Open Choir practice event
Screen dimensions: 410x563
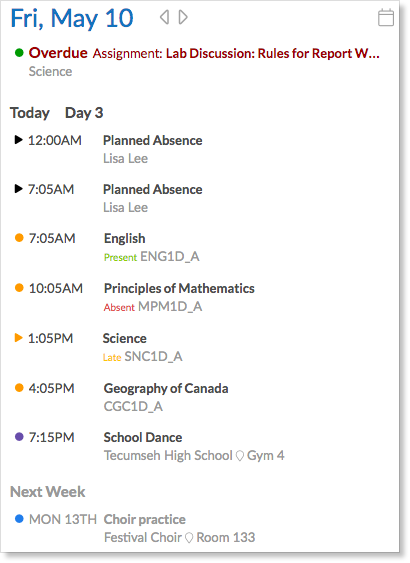pos(145,520)
